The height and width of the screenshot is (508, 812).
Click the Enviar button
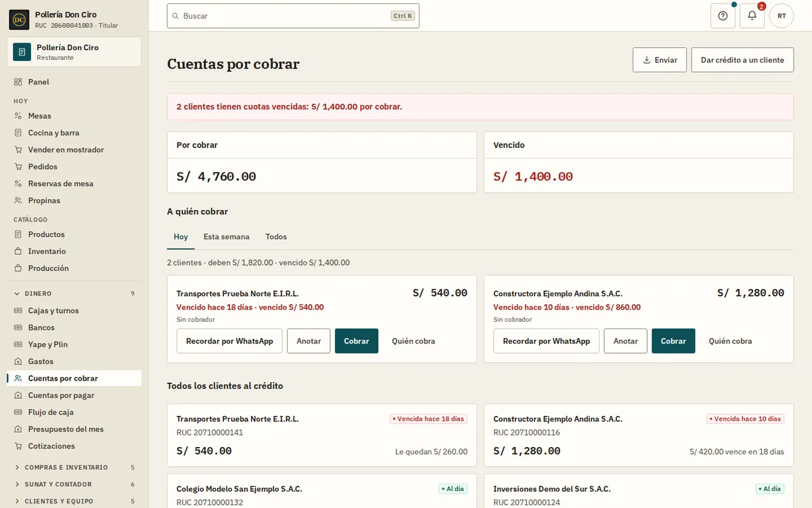click(660, 60)
